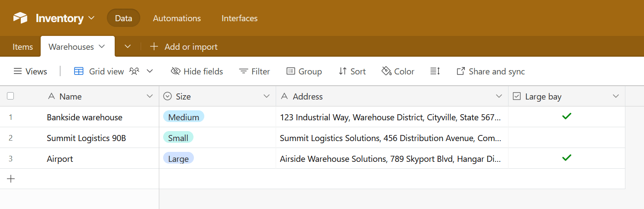The width and height of the screenshot is (644, 209).
Task: Open the all tables list chevron
Action: coord(128,46)
